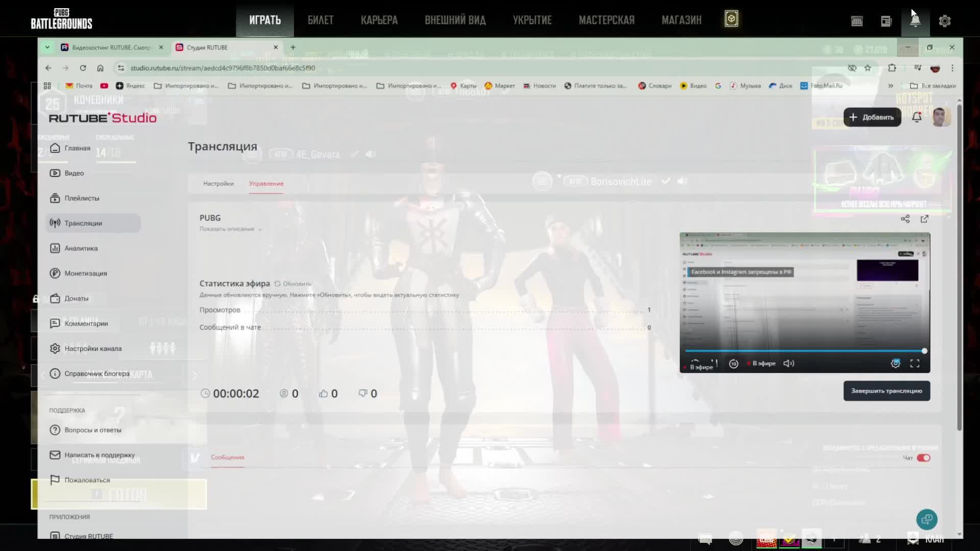The image size is (980, 551).
Task: Open RUTUBE Studio notifications bell
Action: coord(917,117)
